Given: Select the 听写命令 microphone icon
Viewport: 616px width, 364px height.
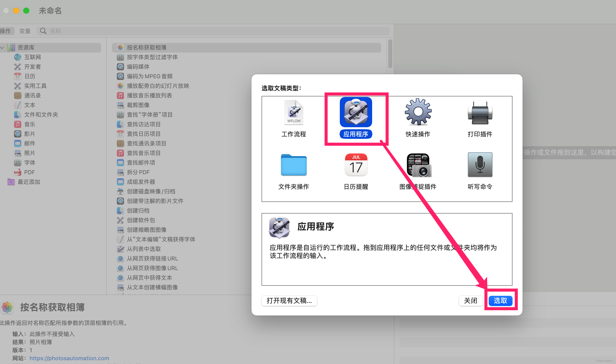Looking at the screenshot, I should 480,165.
